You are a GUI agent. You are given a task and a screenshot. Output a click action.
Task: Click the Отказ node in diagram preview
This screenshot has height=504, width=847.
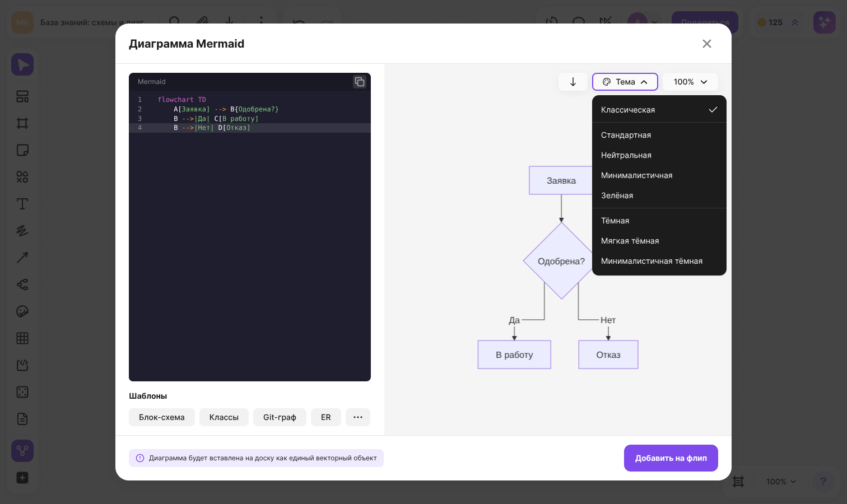click(x=608, y=354)
